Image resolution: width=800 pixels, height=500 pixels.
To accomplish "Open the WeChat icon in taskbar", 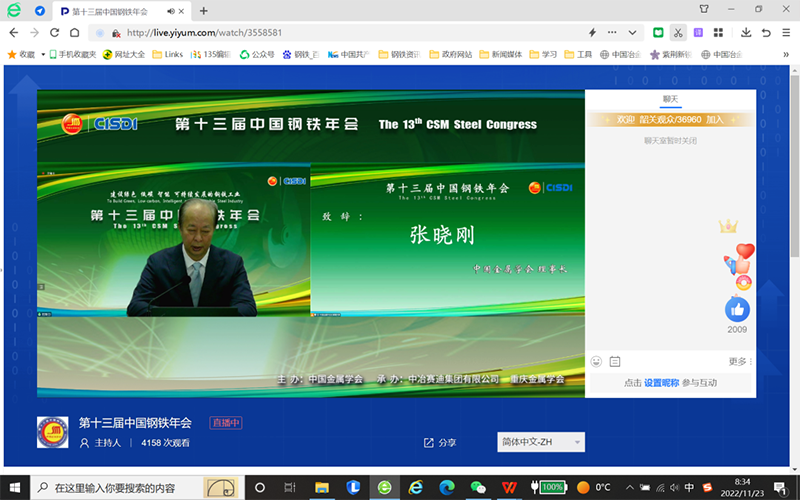I will pos(478,487).
